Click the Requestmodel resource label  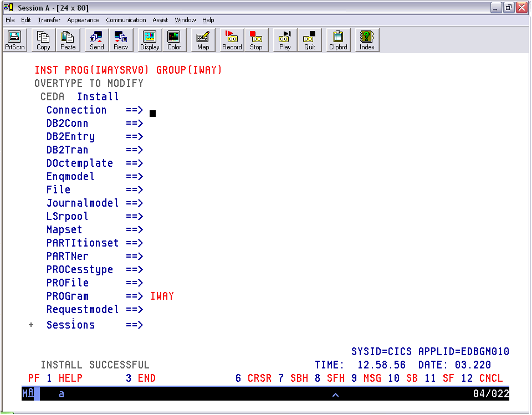pos(83,310)
